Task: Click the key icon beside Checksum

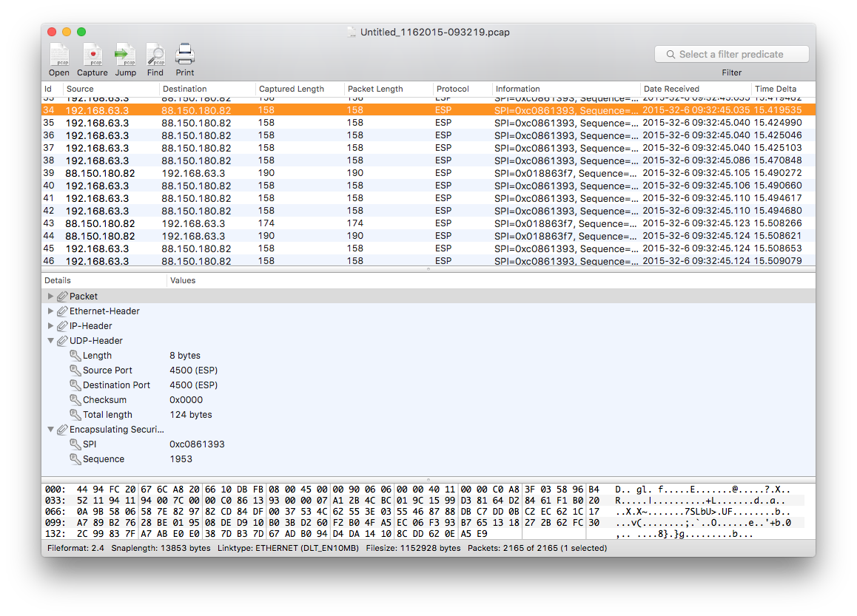Action: [75, 400]
